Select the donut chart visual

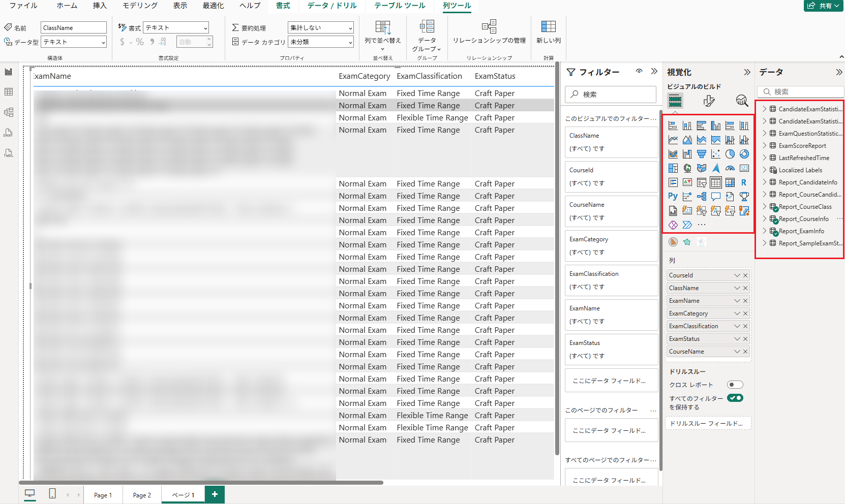click(x=744, y=153)
